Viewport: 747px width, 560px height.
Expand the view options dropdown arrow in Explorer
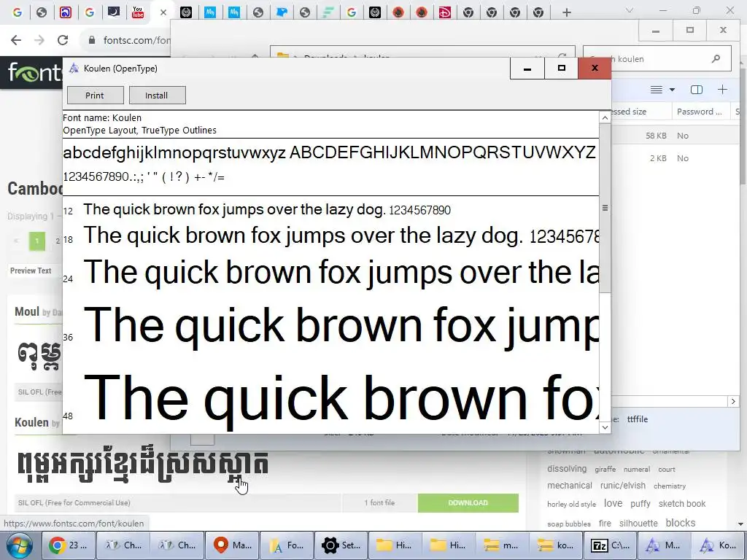point(672,90)
